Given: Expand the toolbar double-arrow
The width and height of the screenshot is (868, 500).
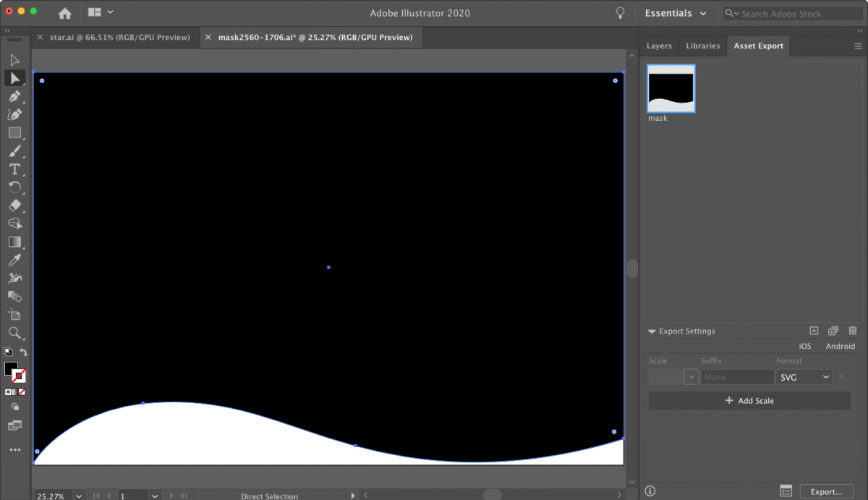Looking at the screenshot, I should (7, 30).
